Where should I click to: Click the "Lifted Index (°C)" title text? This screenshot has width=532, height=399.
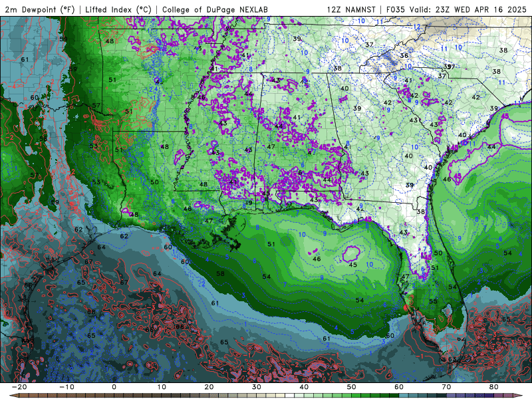pos(118,9)
